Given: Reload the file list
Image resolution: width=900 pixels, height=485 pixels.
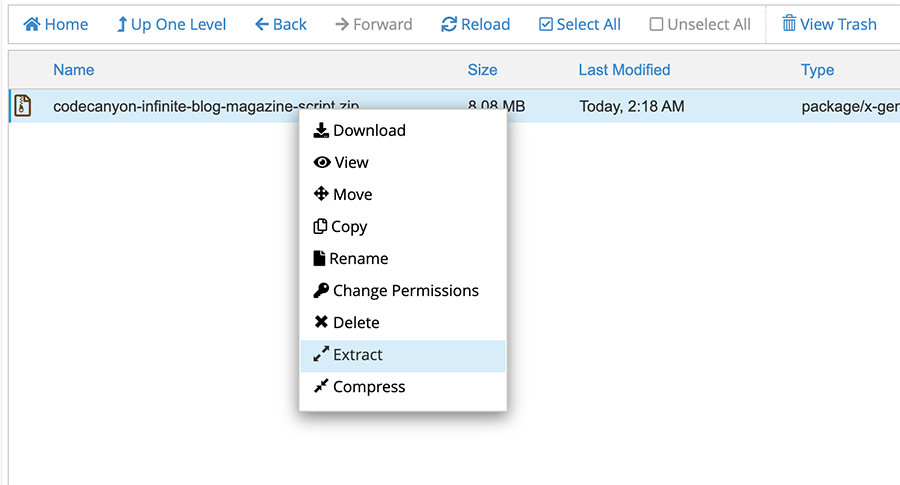Looking at the screenshot, I should [x=475, y=24].
